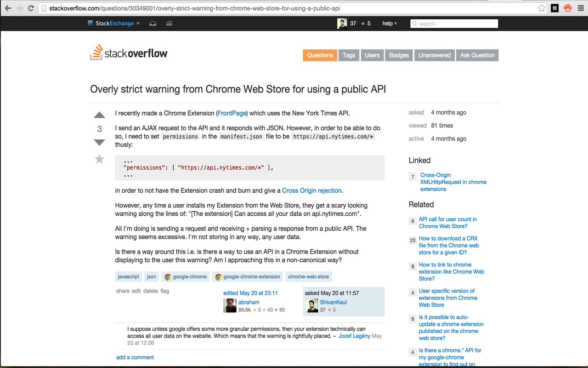Image resolution: width=588 pixels, height=368 pixels.
Task: Select the google-chrome-extension tag
Action: (247, 276)
